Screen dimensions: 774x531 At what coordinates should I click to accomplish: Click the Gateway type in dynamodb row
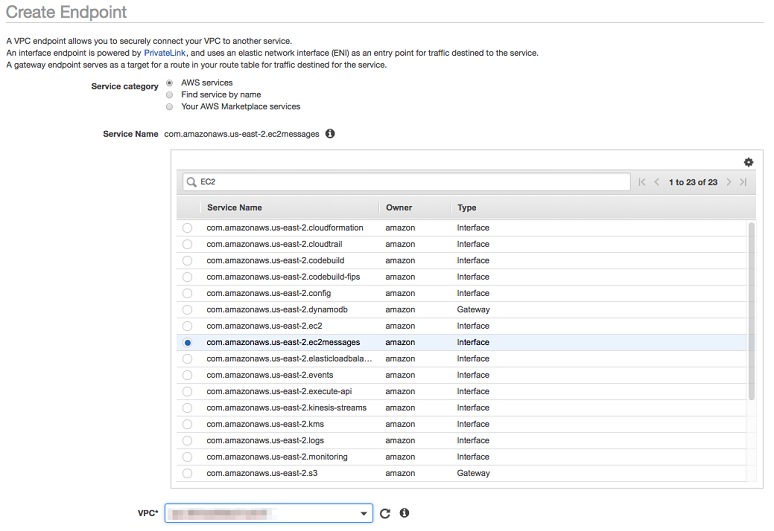coord(473,310)
